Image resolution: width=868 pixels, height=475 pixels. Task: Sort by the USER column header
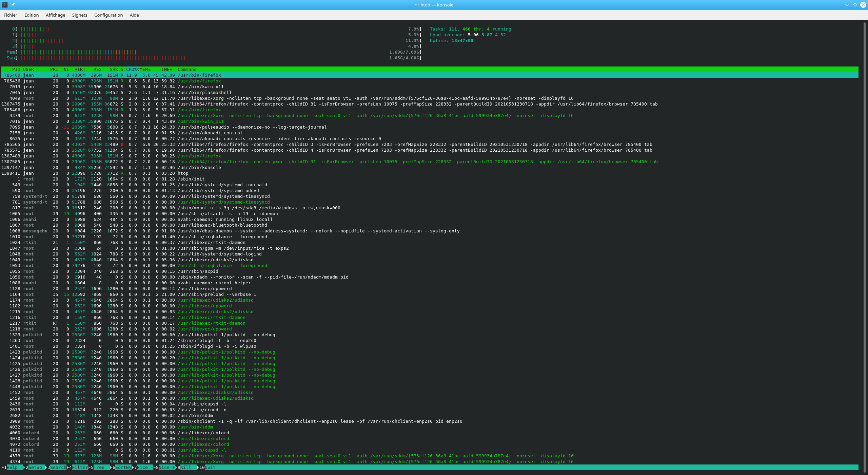click(x=28, y=70)
